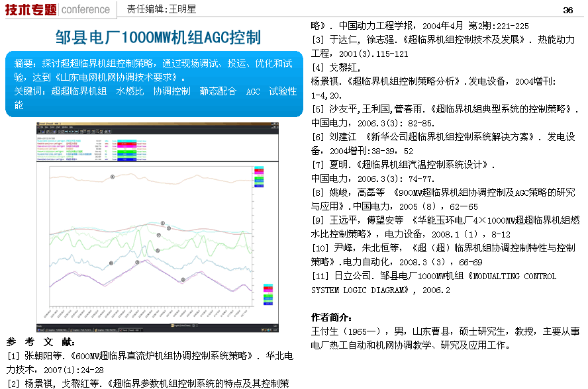Click the marker at the purple curve's peak

137,263
